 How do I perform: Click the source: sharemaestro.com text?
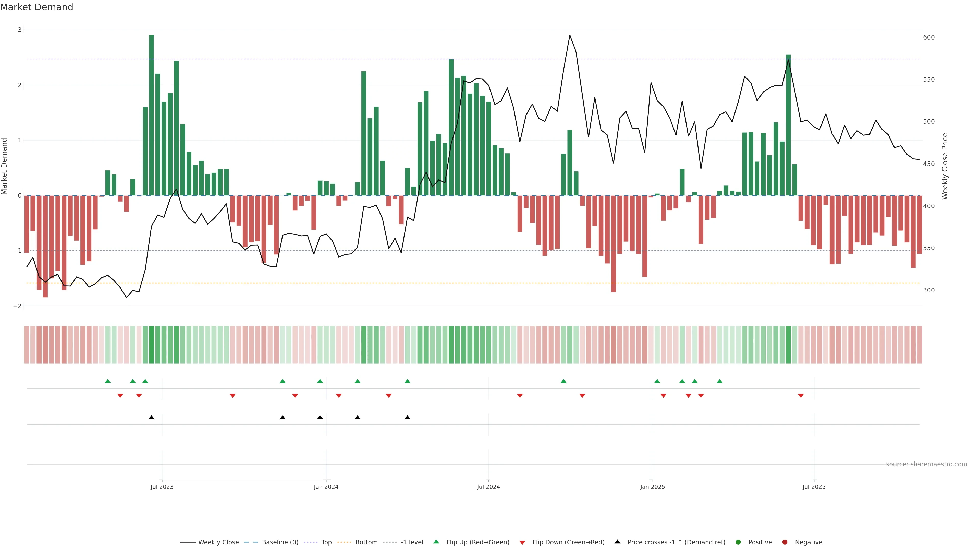(x=926, y=464)
